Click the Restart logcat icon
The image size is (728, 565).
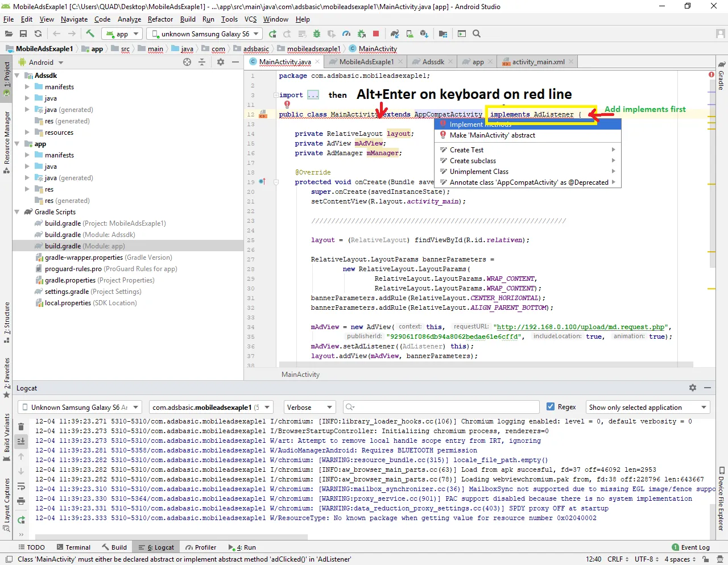click(x=21, y=520)
